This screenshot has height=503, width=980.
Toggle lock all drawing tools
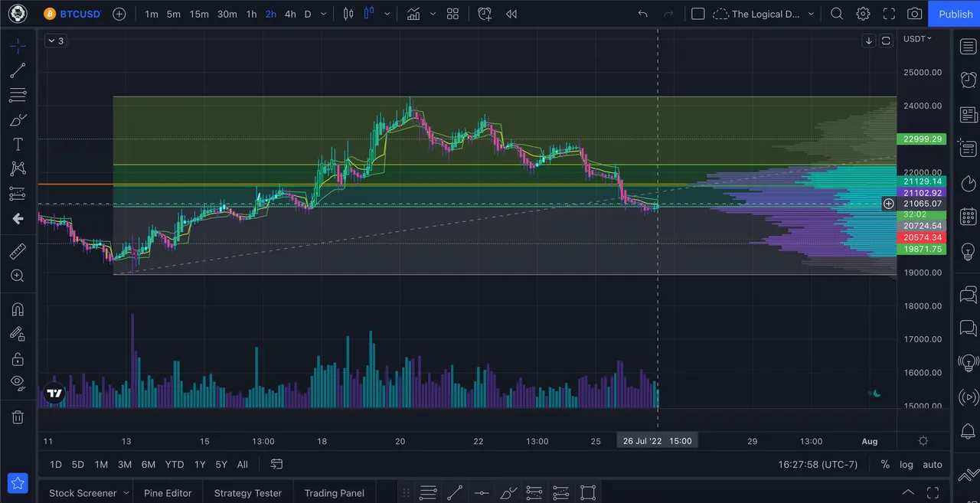click(18, 358)
